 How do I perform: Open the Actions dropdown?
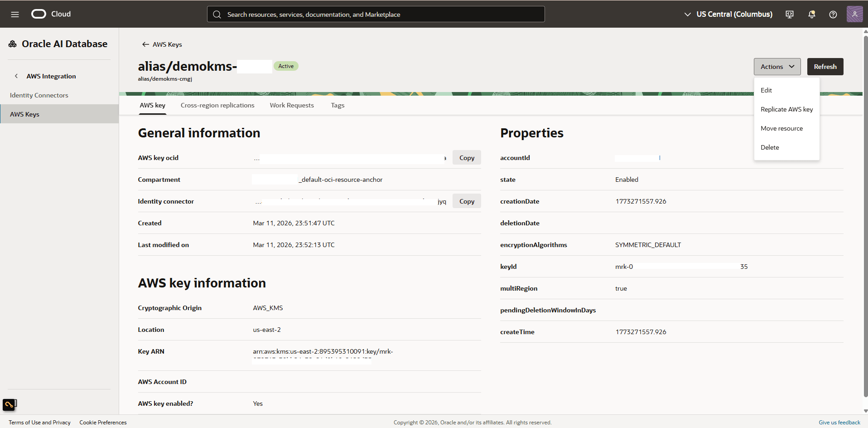pos(776,66)
